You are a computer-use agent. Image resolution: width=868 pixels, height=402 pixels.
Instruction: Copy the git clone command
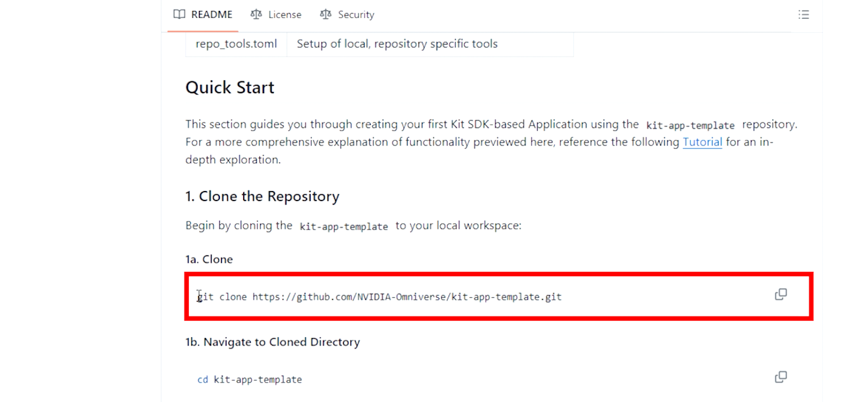pos(780,294)
